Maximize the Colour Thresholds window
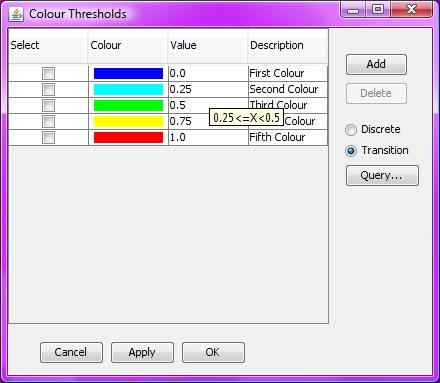Screen dimensions: 440x383 [378, 9]
